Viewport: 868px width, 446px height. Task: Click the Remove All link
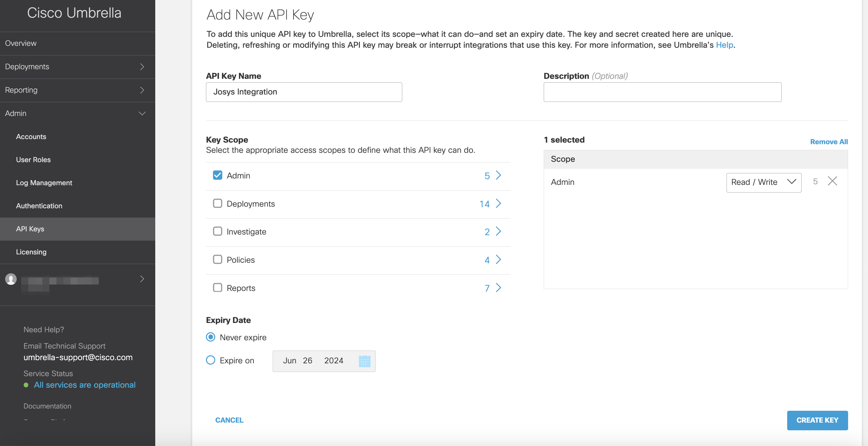pos(829,142)
